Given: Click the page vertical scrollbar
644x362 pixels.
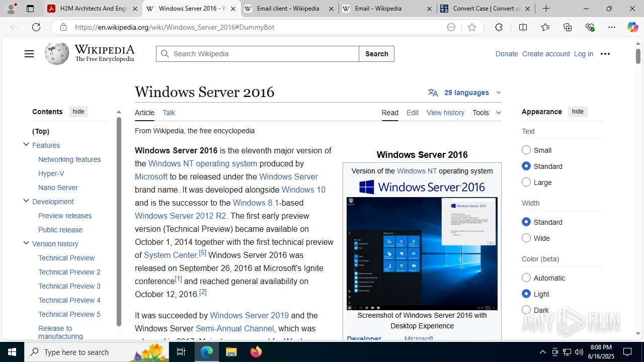Looking at the screenshot, I should click(x=638, y=56).
